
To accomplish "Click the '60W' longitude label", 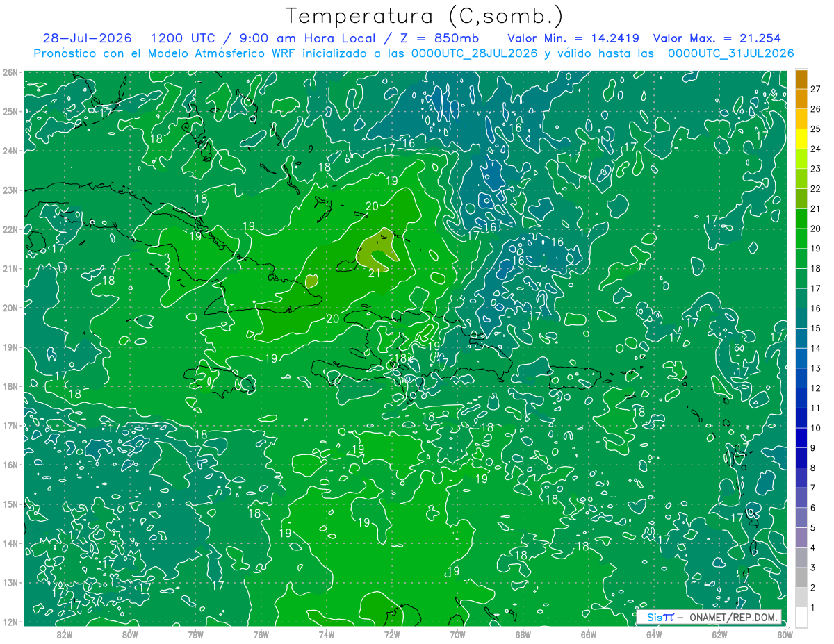I will tap(785, 634).
